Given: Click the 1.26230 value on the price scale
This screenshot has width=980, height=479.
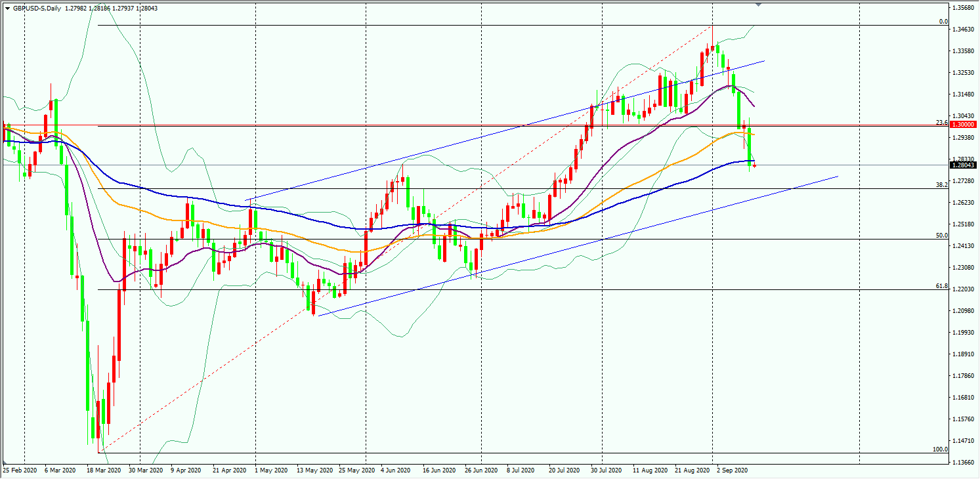Looking at the screenshot, I should click(962, 203).
